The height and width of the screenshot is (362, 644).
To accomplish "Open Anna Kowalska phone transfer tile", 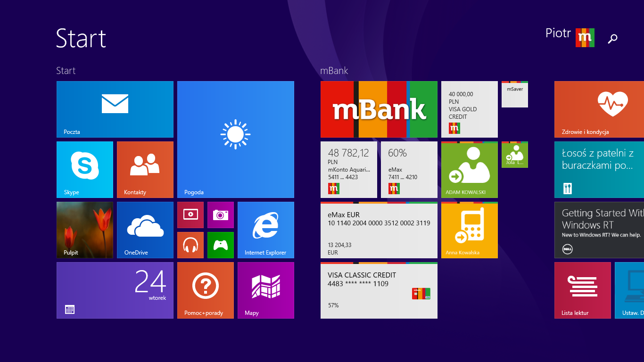I will point(470,230).
